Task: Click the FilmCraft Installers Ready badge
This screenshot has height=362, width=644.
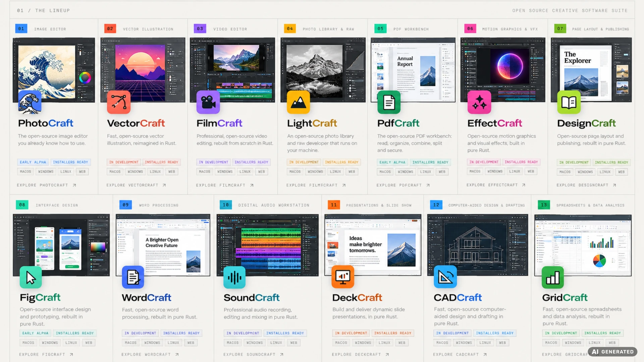Action: (x=251, y=162)
